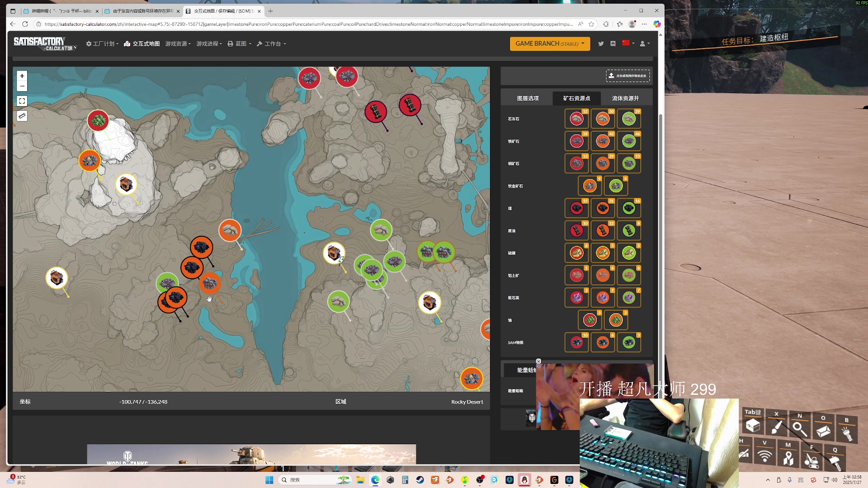The image size is (868, 488).
Task: Open the crash site marker with lightning bolt
Action: coord(334,253)
